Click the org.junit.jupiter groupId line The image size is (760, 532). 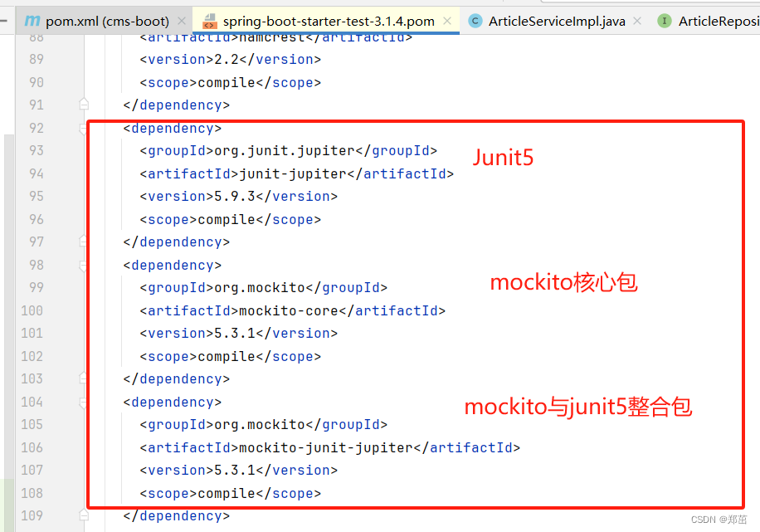[289, 151]
